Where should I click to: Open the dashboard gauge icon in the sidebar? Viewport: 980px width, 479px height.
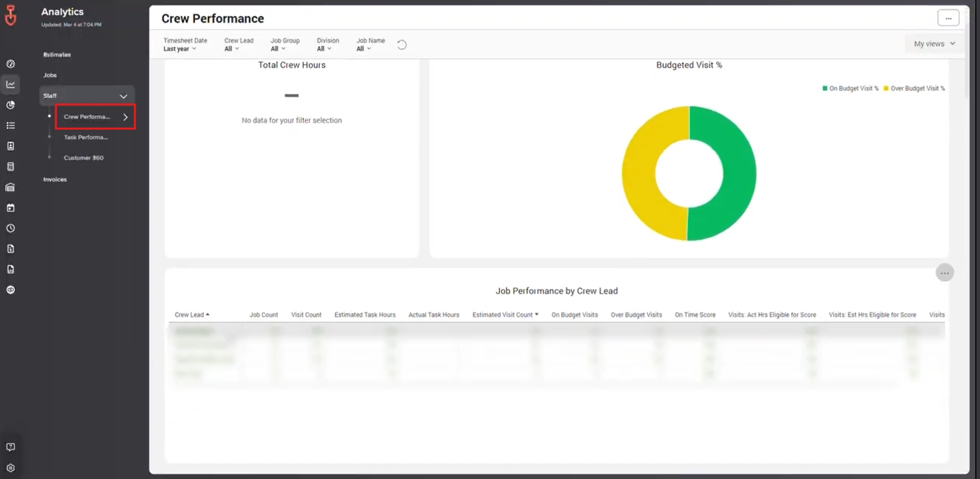pyautogui.click(x=10, y=63)
